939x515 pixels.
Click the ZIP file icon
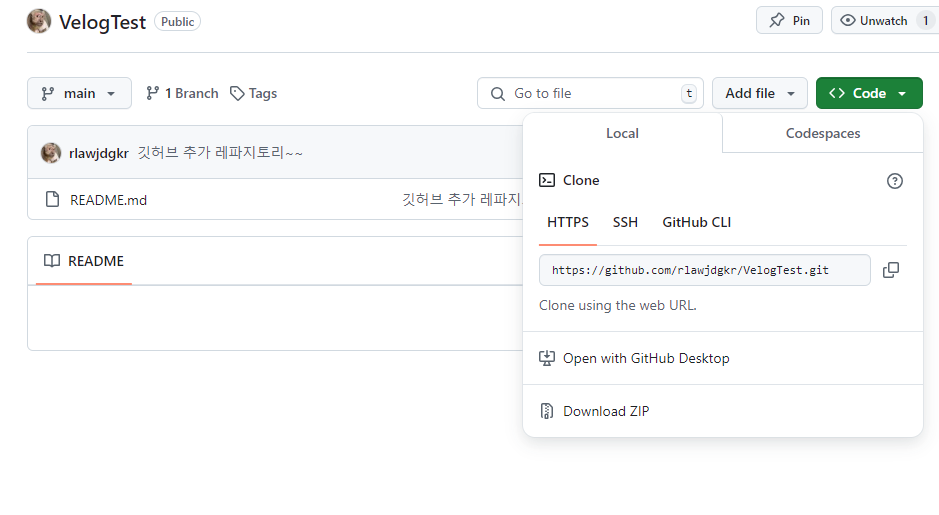[547, 411]
